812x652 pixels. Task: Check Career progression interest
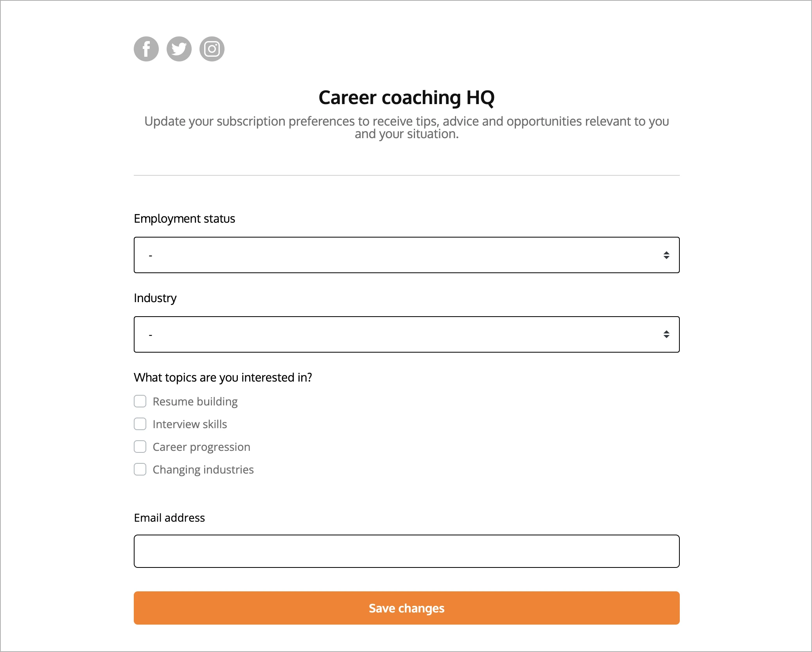pyautogui.click(x=140, y=447)
